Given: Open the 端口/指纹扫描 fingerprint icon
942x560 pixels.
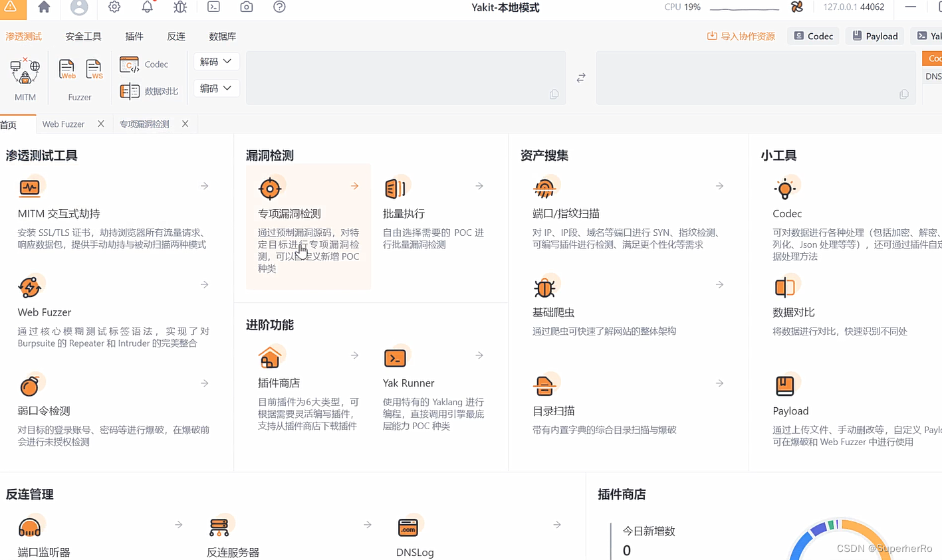Looking at the screenshot, I should coord(544,188).
